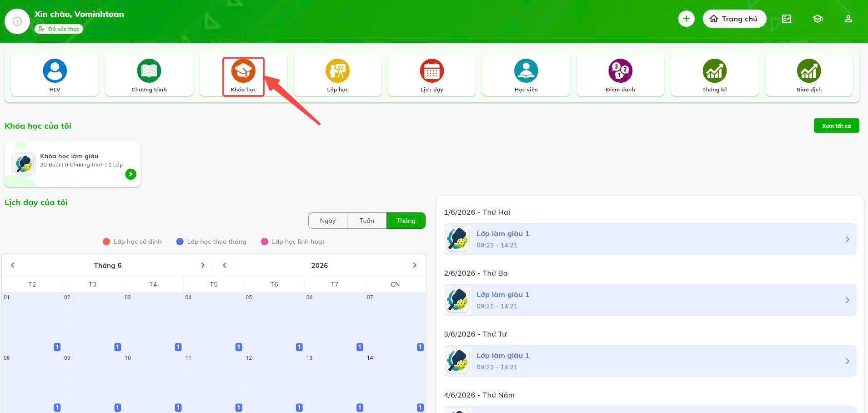Click the round plus icon in header
The height and width of the screenshot is (413, 868).
click(x=686, y=19)
